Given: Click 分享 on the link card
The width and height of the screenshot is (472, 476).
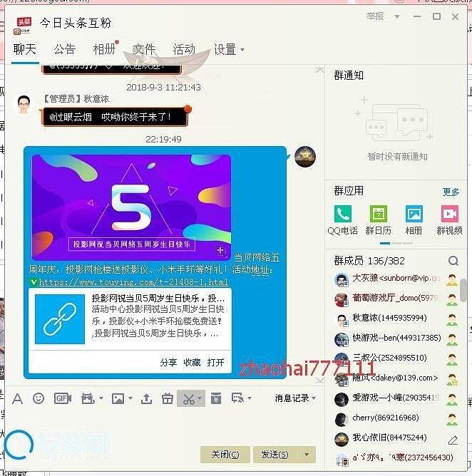Looking at the screenshot, I should click(168, 362).
